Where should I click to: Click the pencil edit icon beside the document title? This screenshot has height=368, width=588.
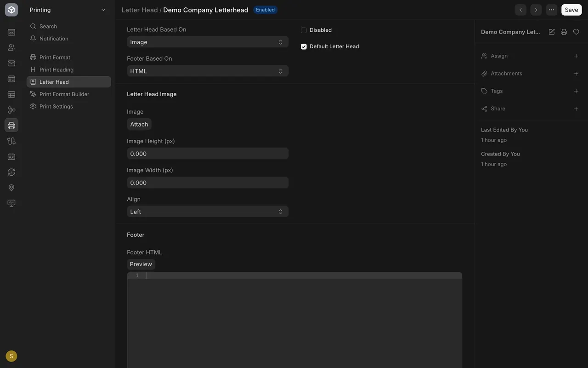tap(552, 32)
